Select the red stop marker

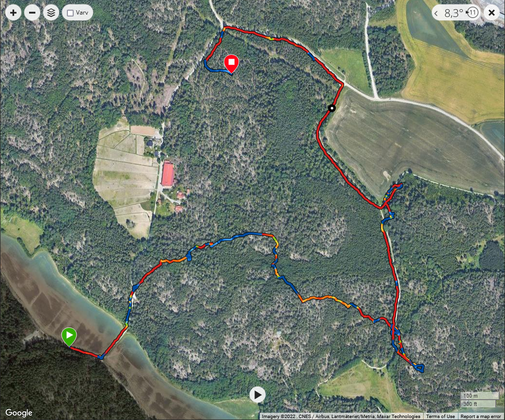pos(231,64)
